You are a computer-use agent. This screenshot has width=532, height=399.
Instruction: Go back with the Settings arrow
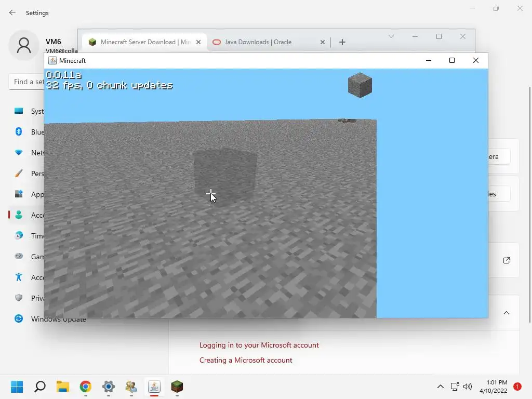(x=12, y=13)
